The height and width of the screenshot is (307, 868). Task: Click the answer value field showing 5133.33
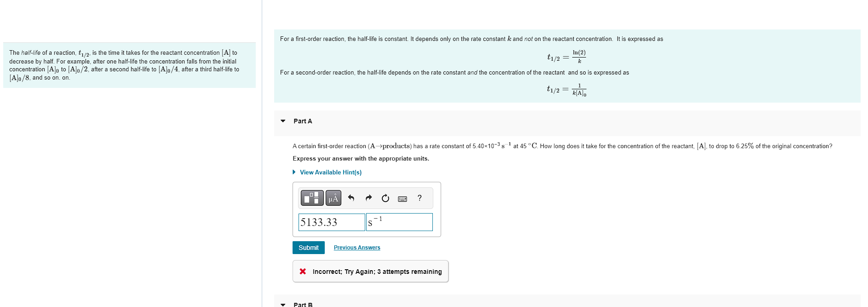(x=331, y=222)
